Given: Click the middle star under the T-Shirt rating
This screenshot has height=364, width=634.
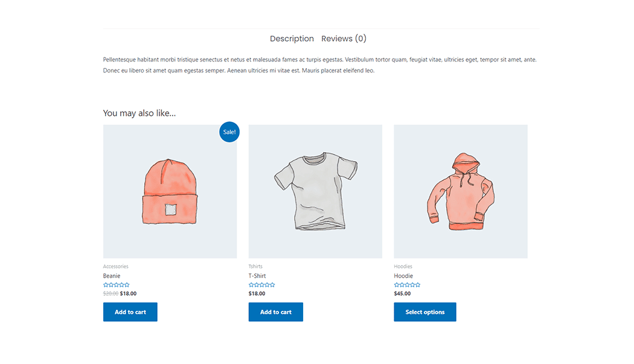Looking at the screenshot, I should coord(261,284).
